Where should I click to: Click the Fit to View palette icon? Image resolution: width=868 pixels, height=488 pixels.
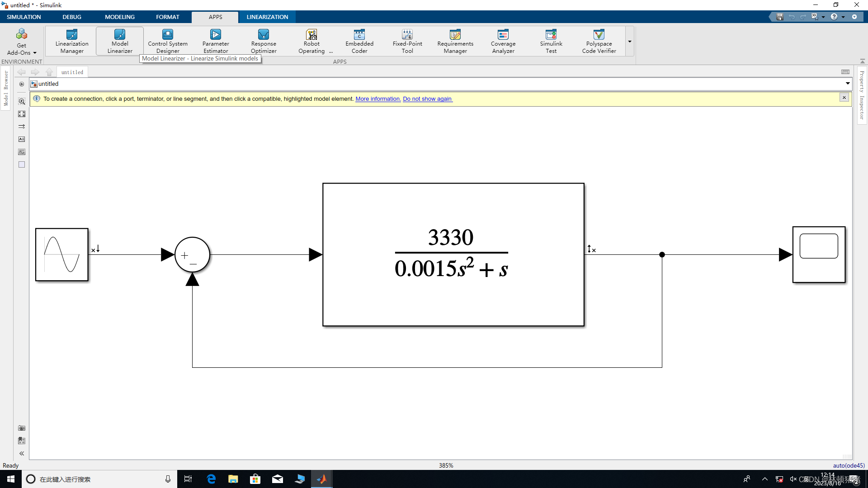click(x=22, y=114)
